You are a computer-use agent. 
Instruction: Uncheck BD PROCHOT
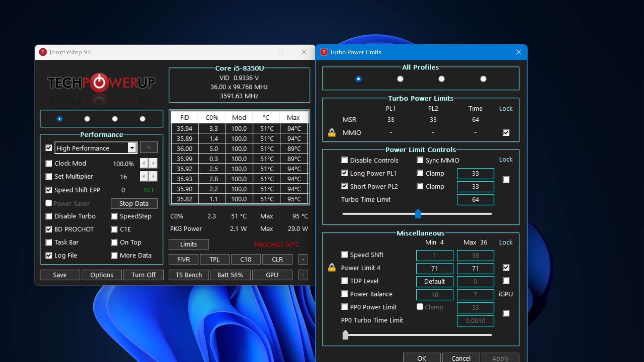click(x=49, y=229)
